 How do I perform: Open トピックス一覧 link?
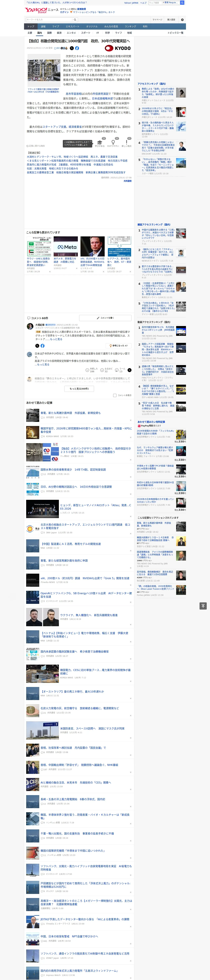point(175,33)
